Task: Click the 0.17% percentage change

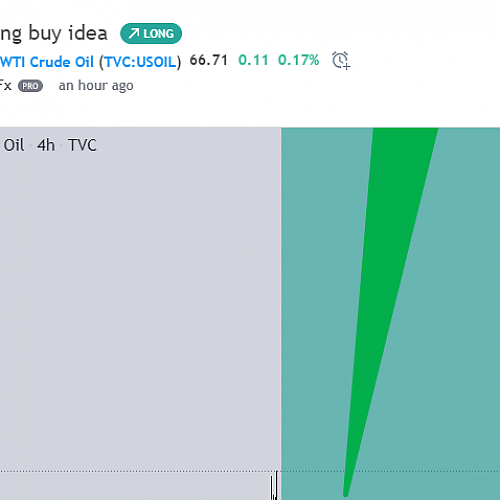Action: [x=299, y=60]
